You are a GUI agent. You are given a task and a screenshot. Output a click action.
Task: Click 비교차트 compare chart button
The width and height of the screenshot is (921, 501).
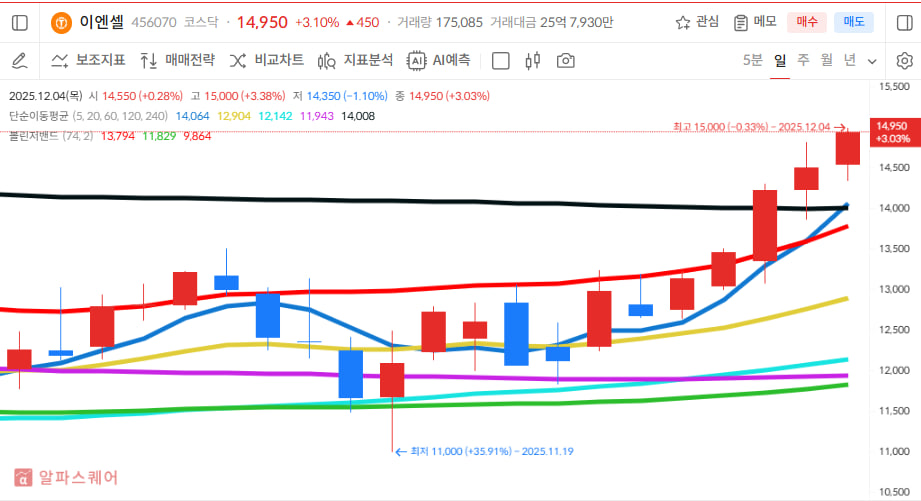[x=267, y=61]
